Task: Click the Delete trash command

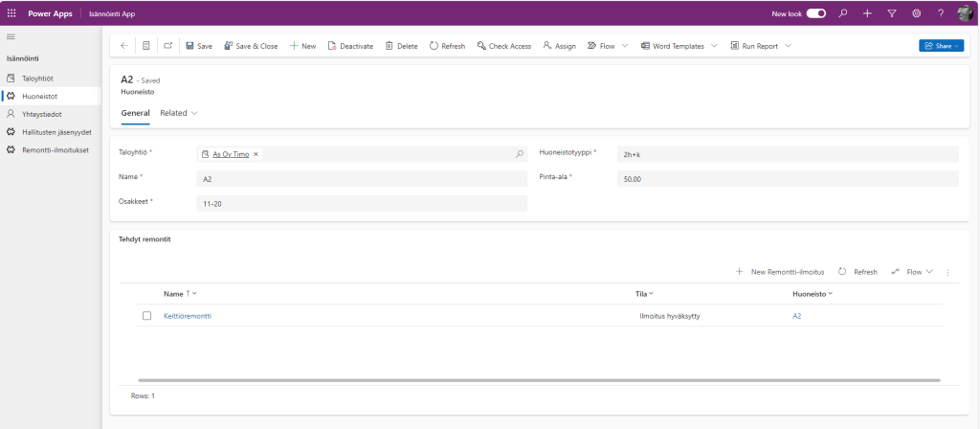Action: coord(401,46)
